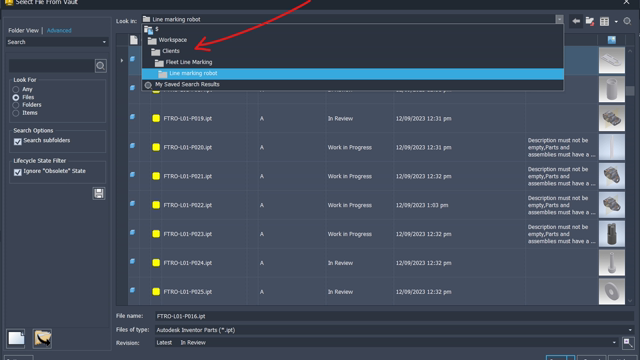Click the File name input field
The height and width of the screenshot is (360, 640).
click(394, 316)
